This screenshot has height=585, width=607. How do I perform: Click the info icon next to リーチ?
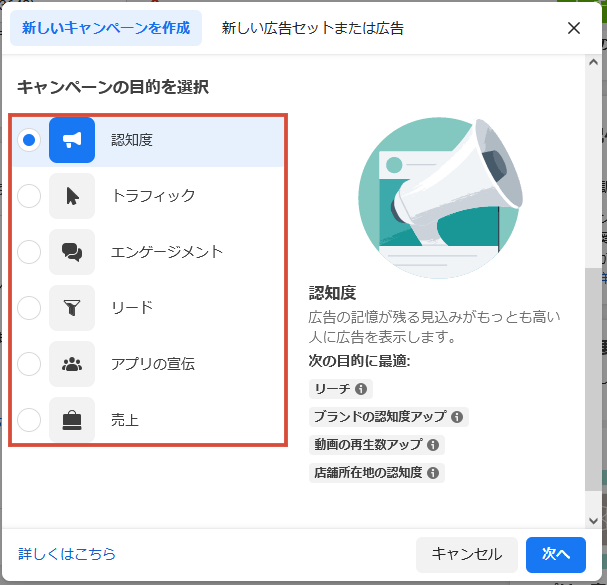(x=361, y=389)
